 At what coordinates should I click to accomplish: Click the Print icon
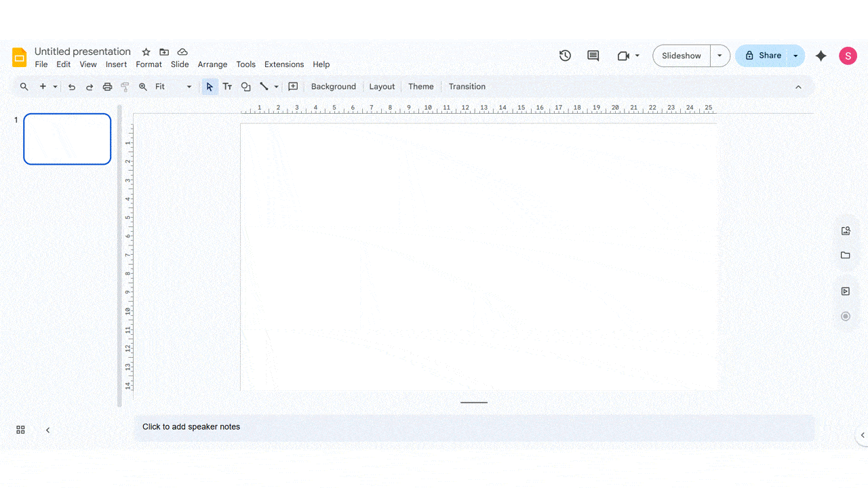(107, 87)
